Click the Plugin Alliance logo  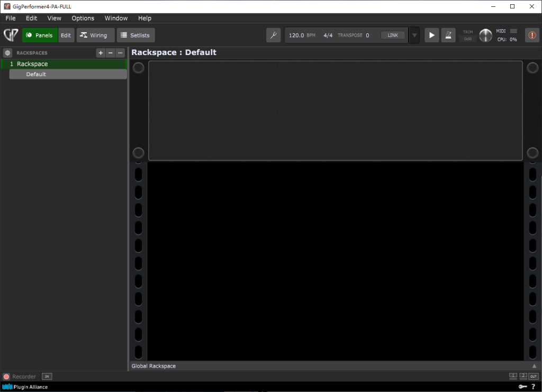pyautogui.click(x=25, y=387)
